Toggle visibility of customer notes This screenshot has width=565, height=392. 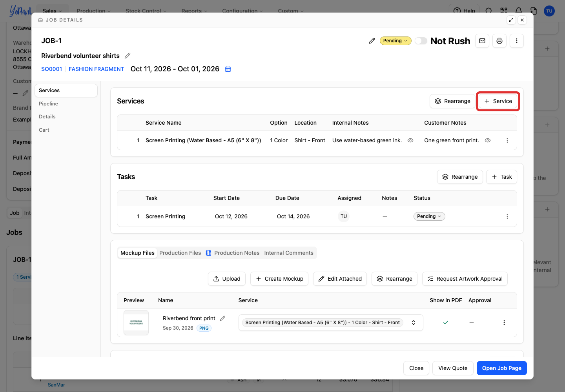(x=488, y=140)
